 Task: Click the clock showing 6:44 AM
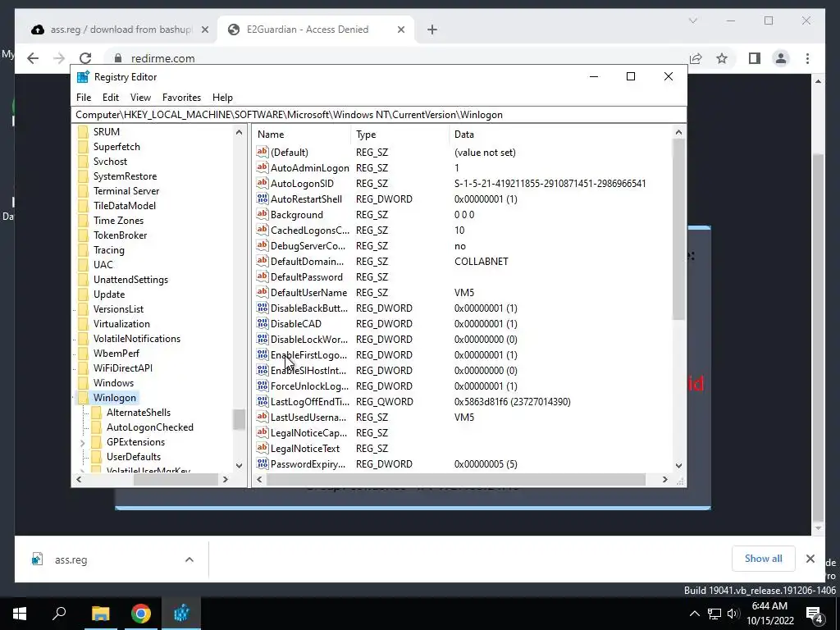click(x=769, y=606)
